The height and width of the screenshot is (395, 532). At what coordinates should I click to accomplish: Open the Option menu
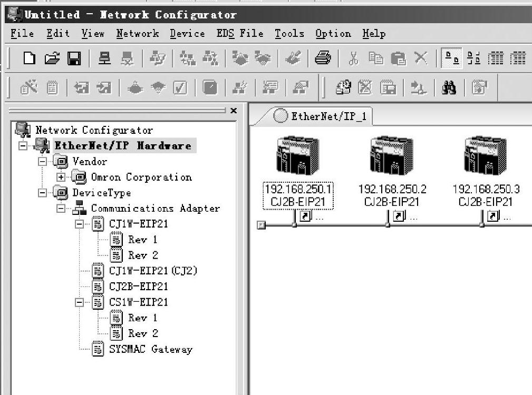[x=333, y=34]
